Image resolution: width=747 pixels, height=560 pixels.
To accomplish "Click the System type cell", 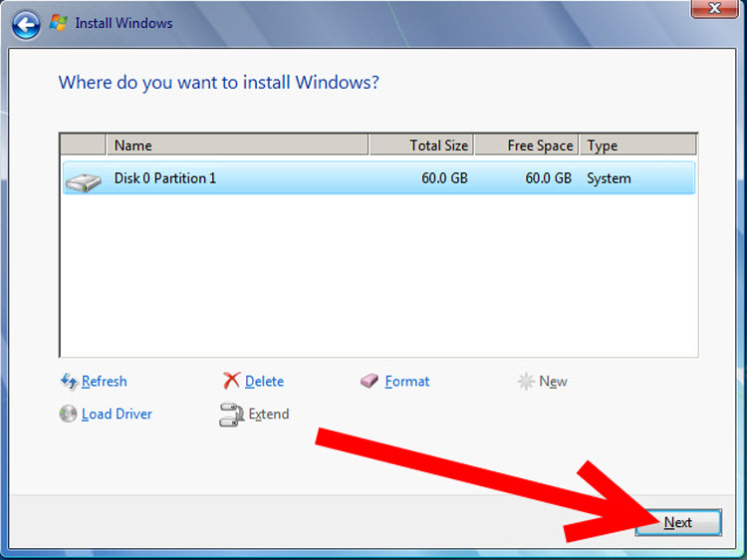I will pos(609,178).
